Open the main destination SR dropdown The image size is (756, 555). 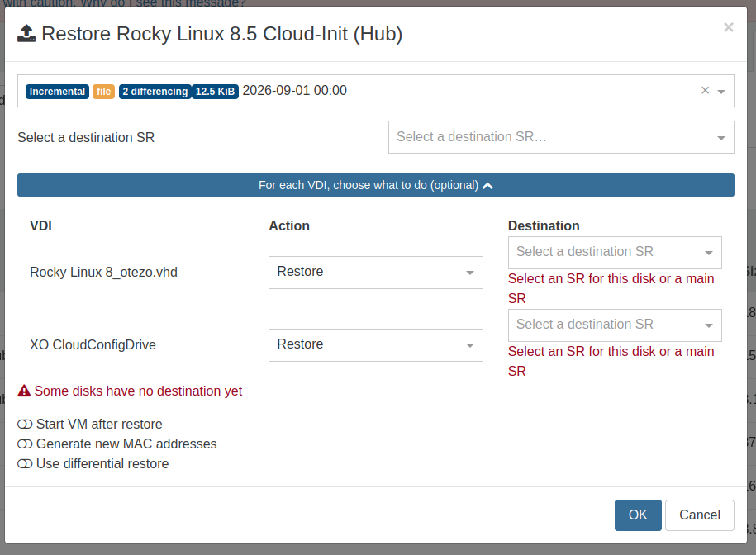click(561, 137)
